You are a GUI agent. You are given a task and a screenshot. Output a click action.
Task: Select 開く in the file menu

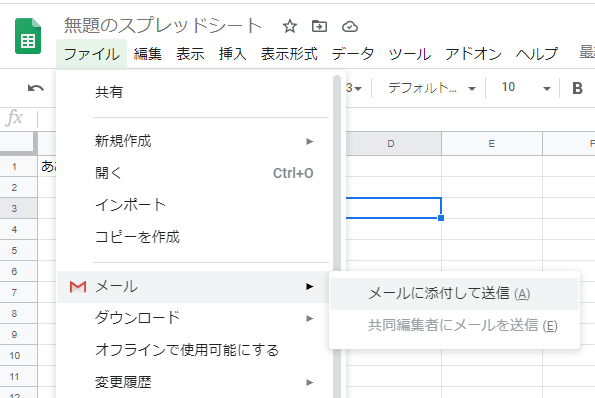[x=193, y=173]
